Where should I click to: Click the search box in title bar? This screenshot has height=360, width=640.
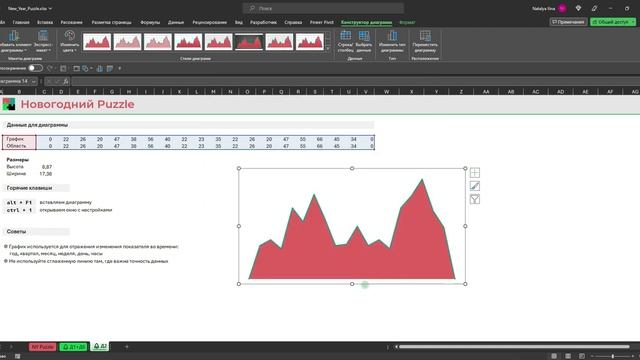(323, 8)
